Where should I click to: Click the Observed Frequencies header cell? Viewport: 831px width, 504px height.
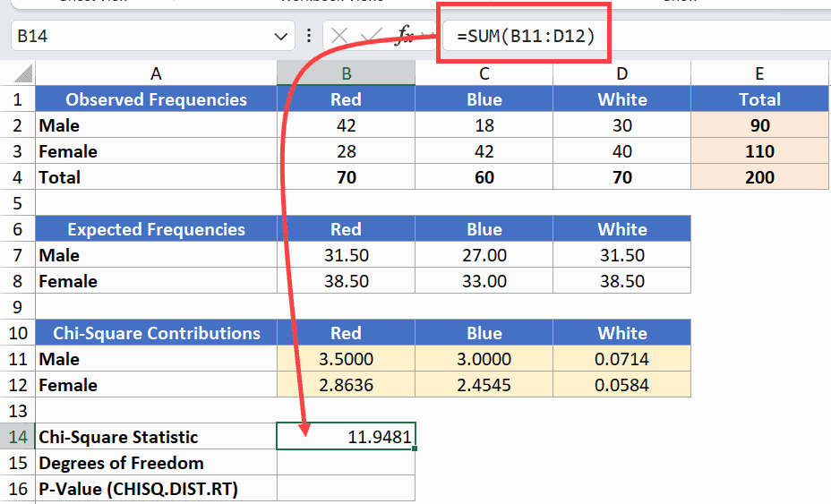coord(156,99)
